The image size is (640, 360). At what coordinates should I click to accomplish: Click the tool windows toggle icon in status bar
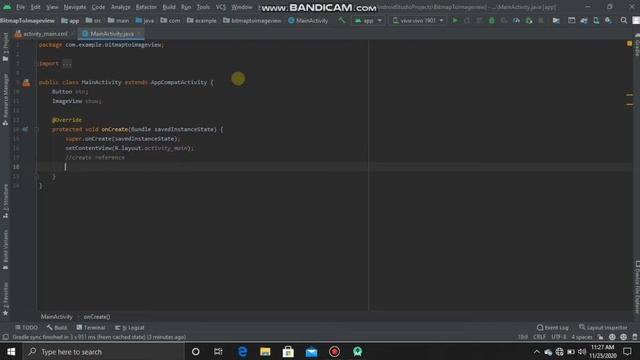(5, 337)
